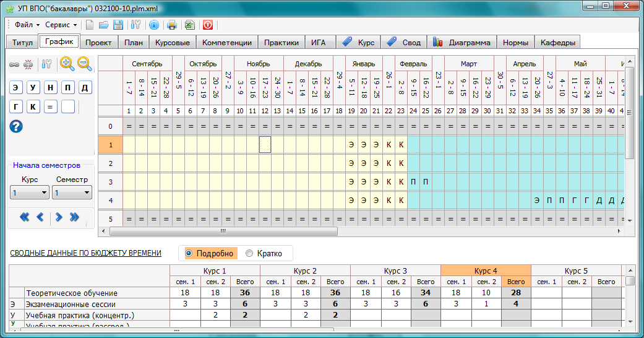The image size is (644, 338).
Task: Click summary table scroll down arrow
Action: tap(630, 322)
